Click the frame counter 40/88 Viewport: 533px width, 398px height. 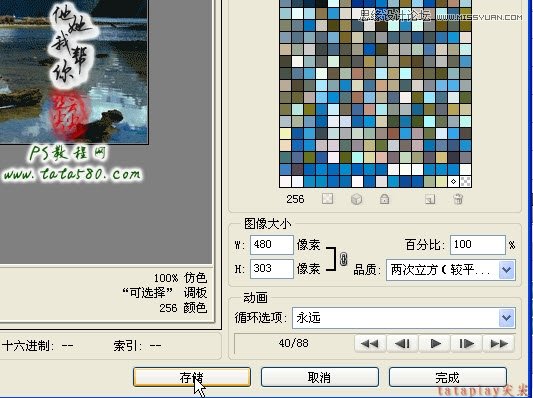point(293,343)
